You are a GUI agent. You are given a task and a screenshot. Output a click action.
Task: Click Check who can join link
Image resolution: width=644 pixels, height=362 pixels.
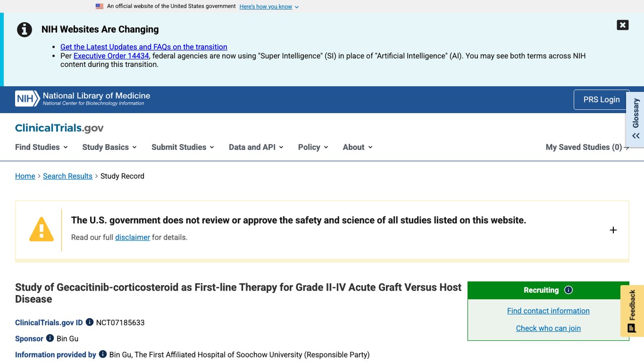(x=548, y=328)
